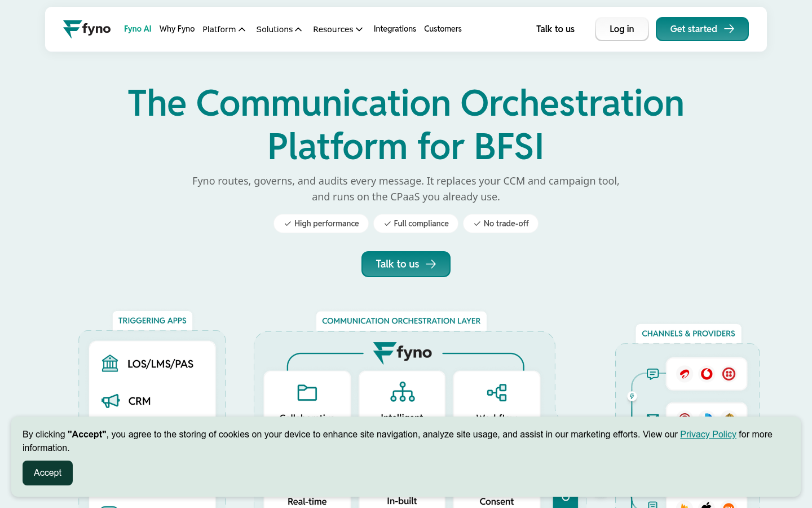The width and height of the screenshot is (812, 508).
Task: Click the Get started button
Action: (702, 29)
